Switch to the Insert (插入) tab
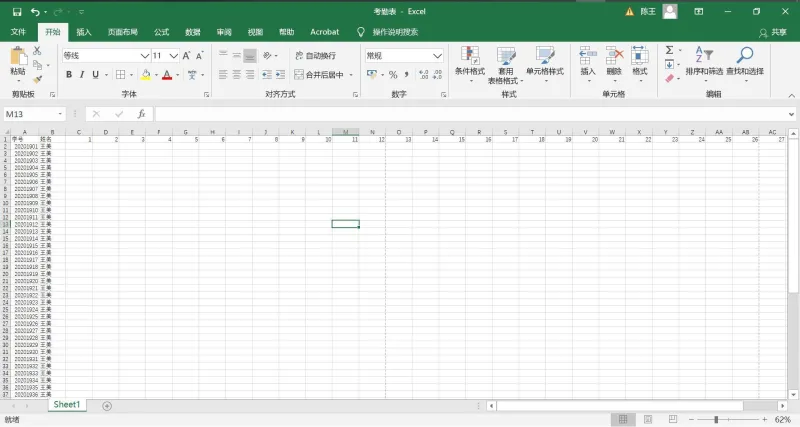Viewport: 800px width, 427px height. coord(84,32)
